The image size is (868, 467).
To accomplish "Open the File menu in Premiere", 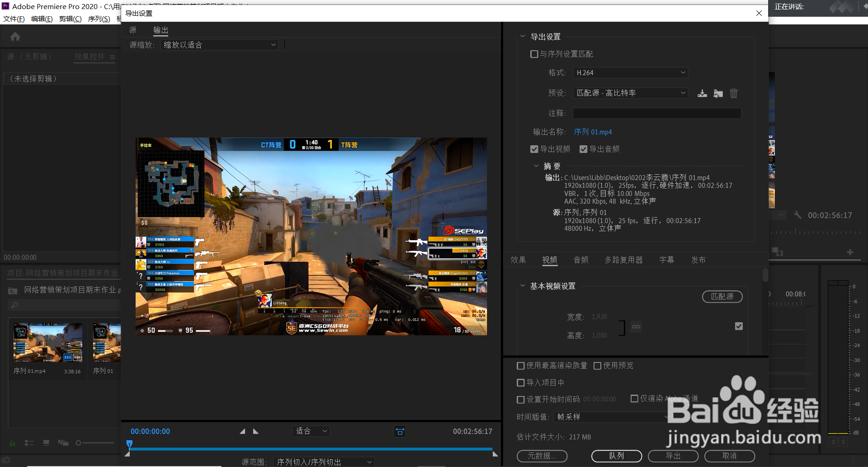I will tap(14, 19).
